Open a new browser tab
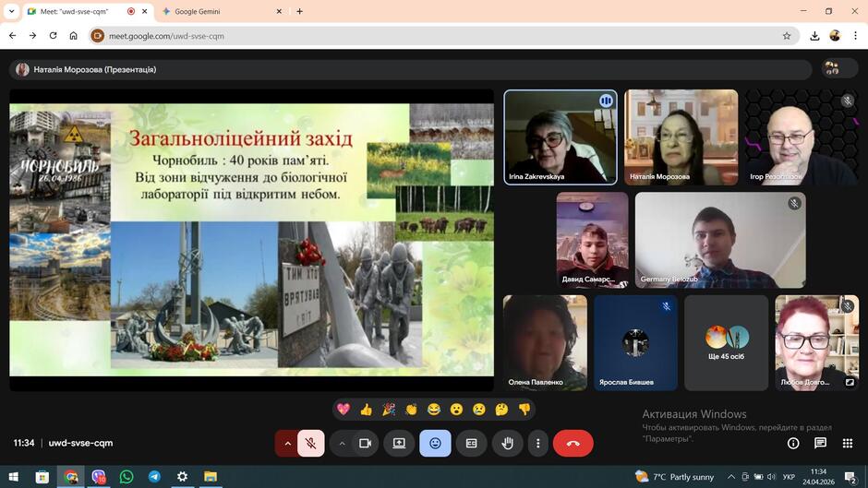The width and height of the screenshot is (868, 488). [299, 11]
